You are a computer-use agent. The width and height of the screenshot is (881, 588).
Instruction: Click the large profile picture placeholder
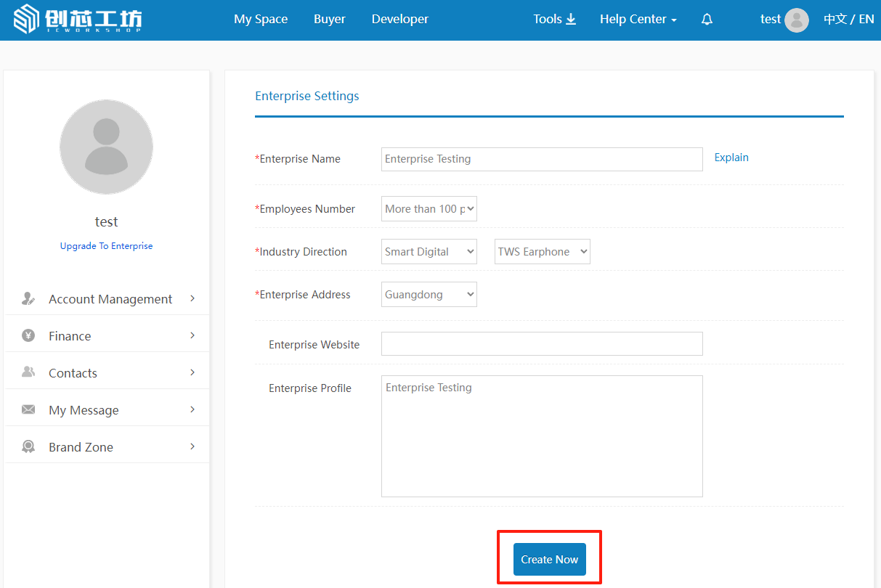point(106,147)
